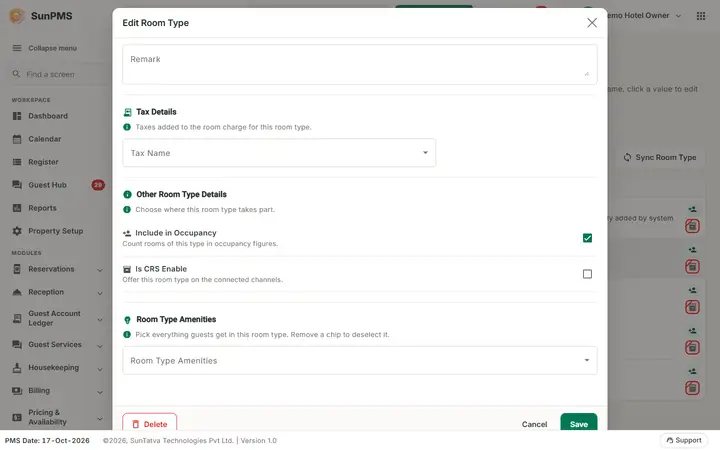Screen dimensions: 720x450
Task: Click the Is CRS Enable store icon
Action: pyautogui.click(x=127, y=270)
